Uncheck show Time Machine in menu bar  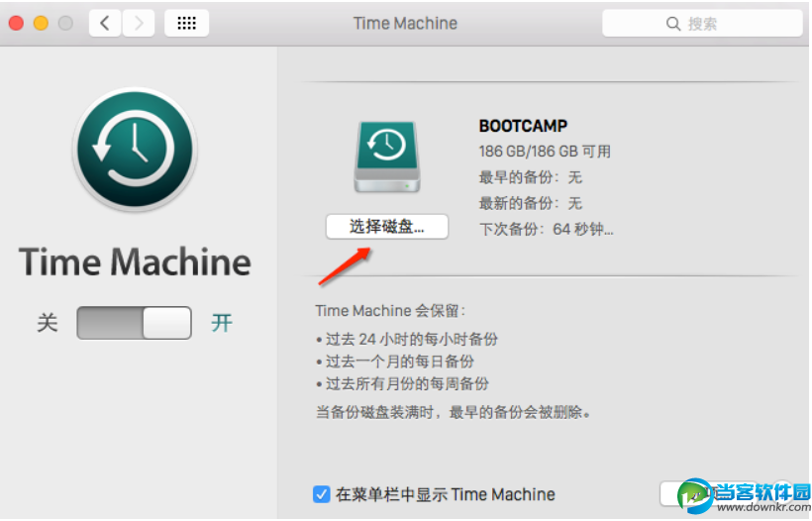(321, 494)
